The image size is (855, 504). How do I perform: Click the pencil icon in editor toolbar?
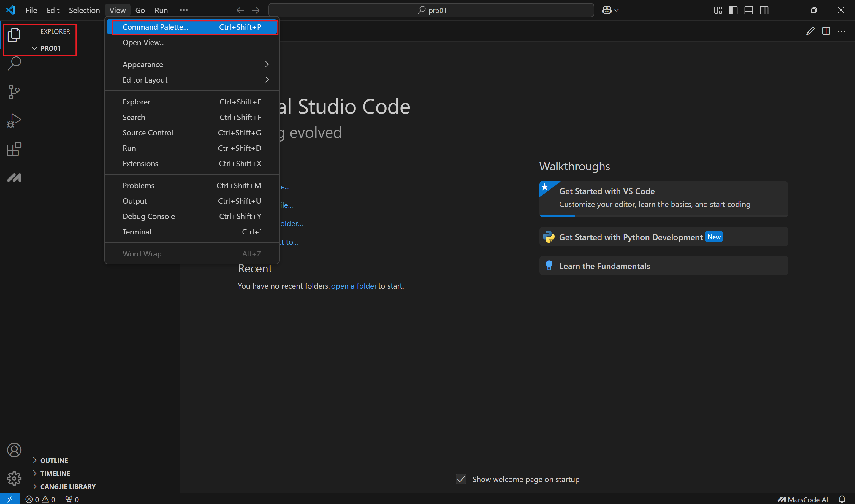pyautogui.click(x=810, y=31)
